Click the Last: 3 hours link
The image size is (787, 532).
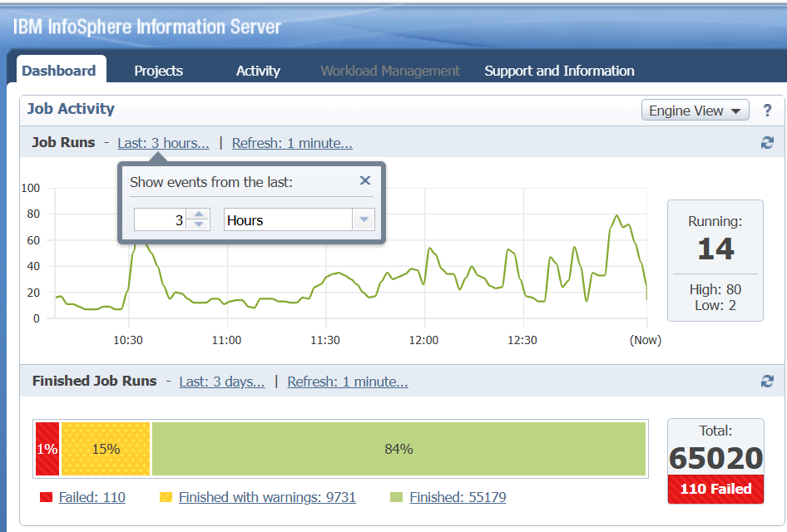pyautogui.click(x=163, y=143)
